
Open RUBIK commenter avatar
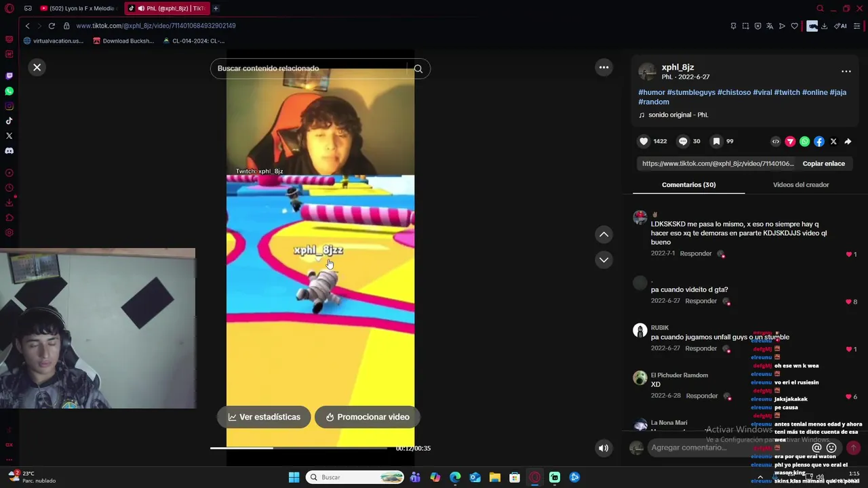click(x=640, y=330)
